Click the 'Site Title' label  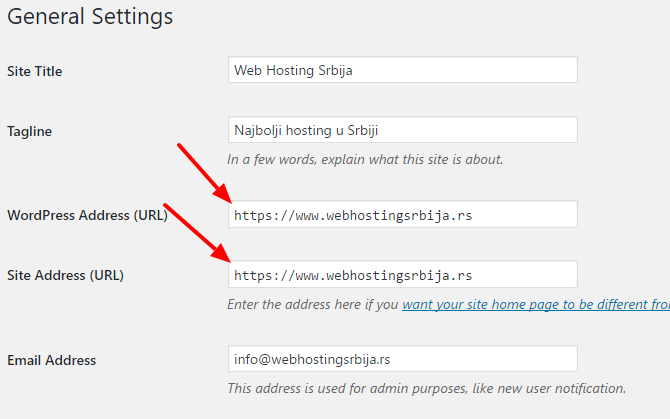tap(35, 71)
